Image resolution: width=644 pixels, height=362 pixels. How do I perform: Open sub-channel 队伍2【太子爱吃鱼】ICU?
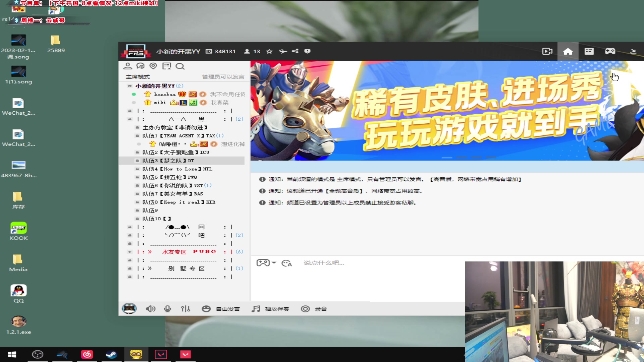pyautogui.click(x=175, y=152)
